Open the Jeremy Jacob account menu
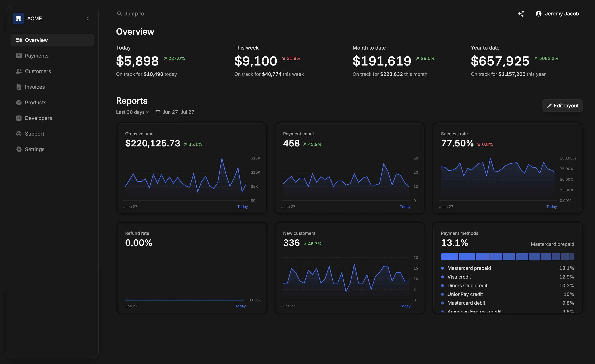595x364 pixels. [557, 14]
